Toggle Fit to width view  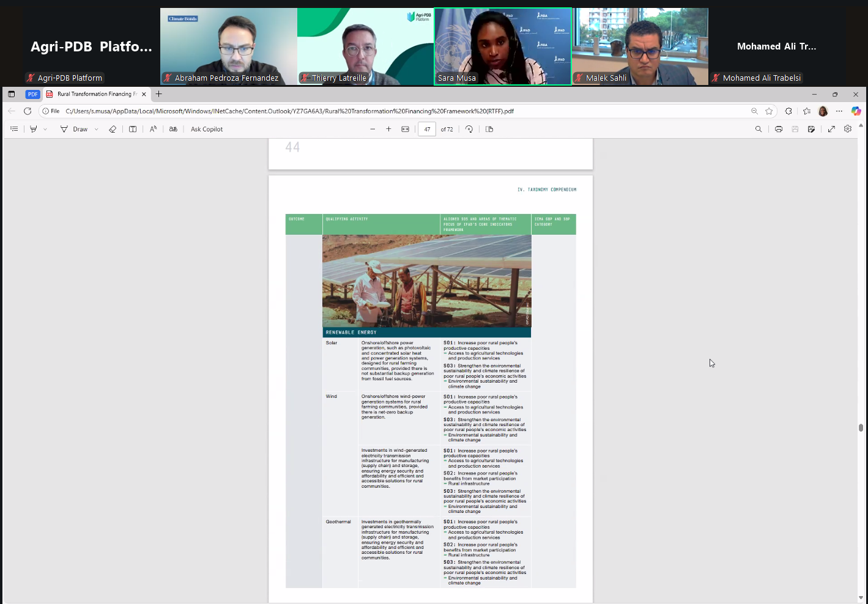click(x=405, y=129)
